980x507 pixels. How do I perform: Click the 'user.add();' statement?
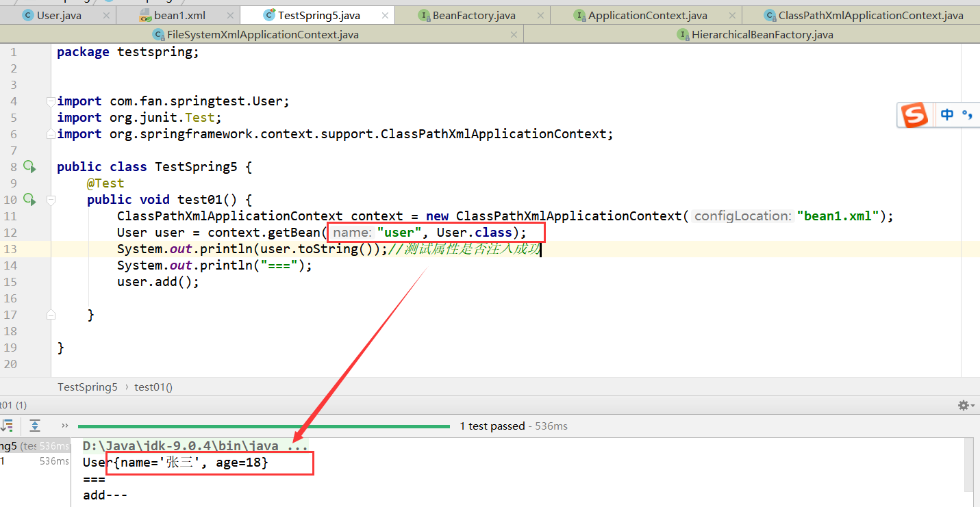[x=158, y=282]
